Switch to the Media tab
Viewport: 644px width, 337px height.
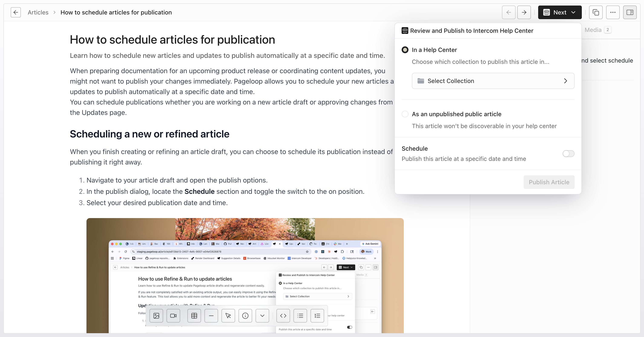pyautogui.click(x=598, y=30)
